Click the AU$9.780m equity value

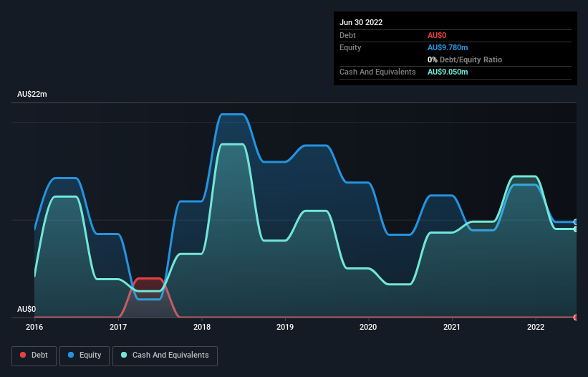point(448,47)
